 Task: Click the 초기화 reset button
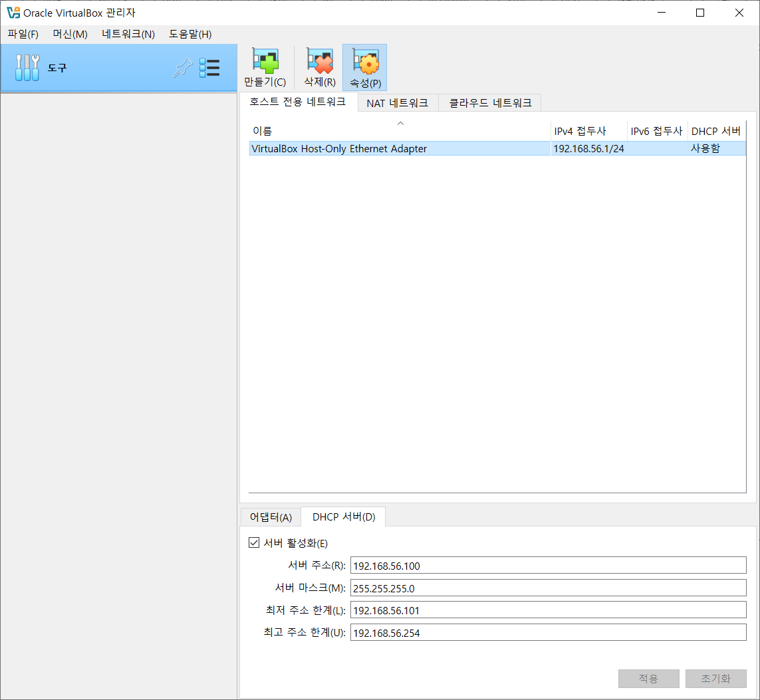tap(716, 679)
